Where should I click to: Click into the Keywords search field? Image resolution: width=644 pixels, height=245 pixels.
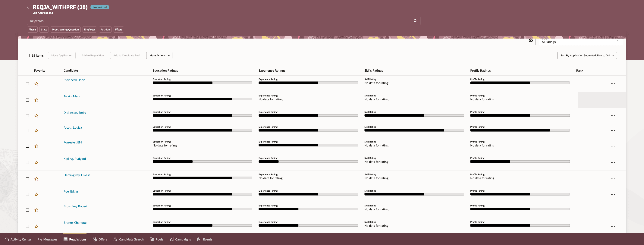[220, 21]
